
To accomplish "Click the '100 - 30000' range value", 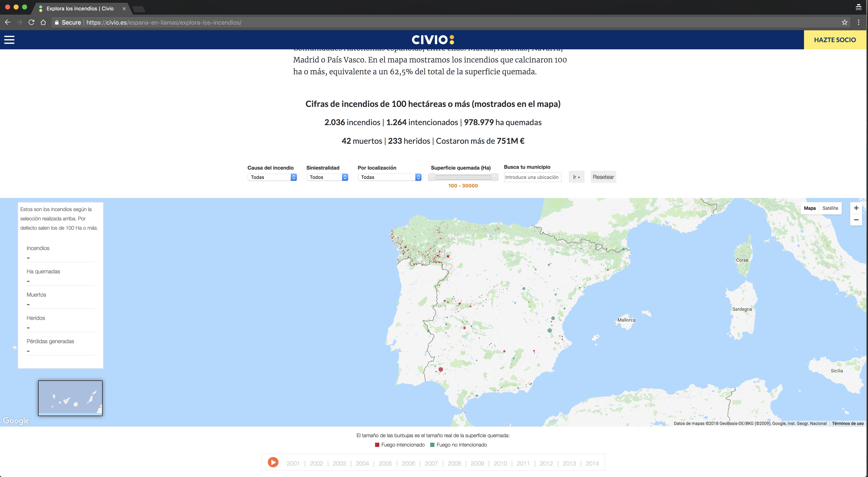I will (463, 185).
